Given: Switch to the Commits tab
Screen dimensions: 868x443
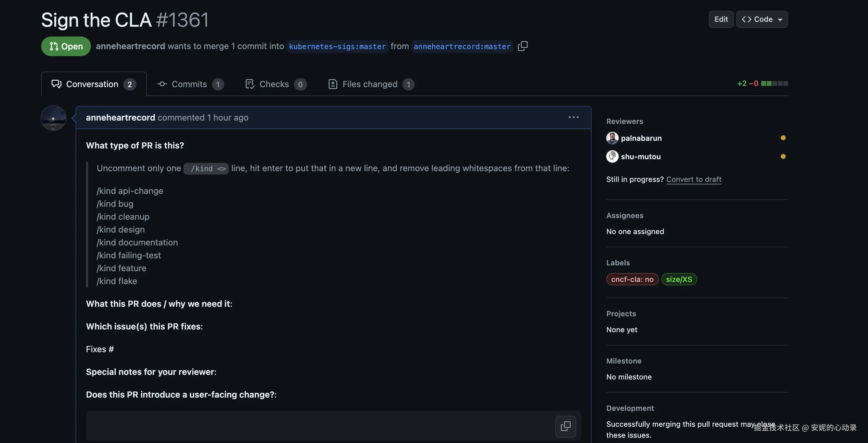Looking at the screenshot, I should tap(190, 84).
